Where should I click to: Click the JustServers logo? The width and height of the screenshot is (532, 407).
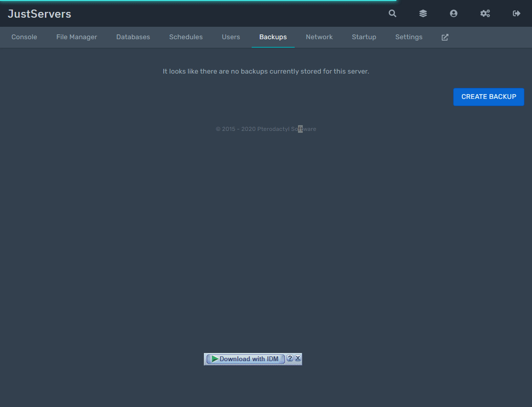point(39,14)
